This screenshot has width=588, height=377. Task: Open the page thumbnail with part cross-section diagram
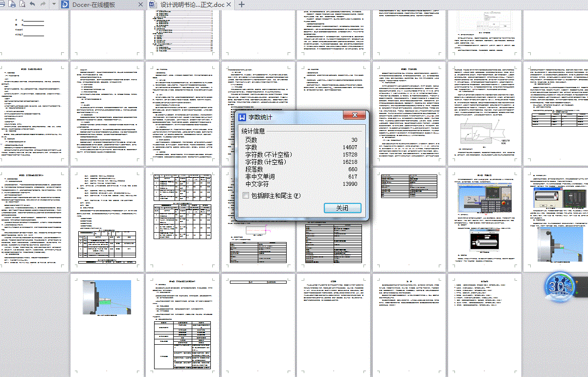click(x=484, y=113)
